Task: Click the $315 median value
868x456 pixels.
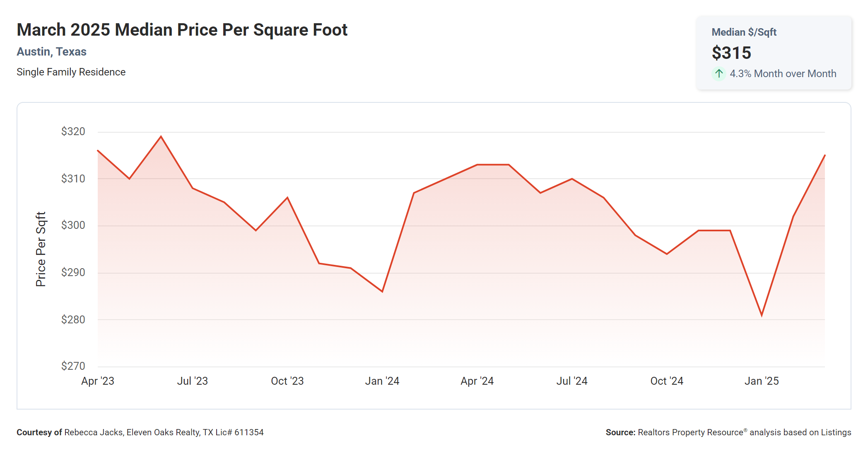Action: 731,53
